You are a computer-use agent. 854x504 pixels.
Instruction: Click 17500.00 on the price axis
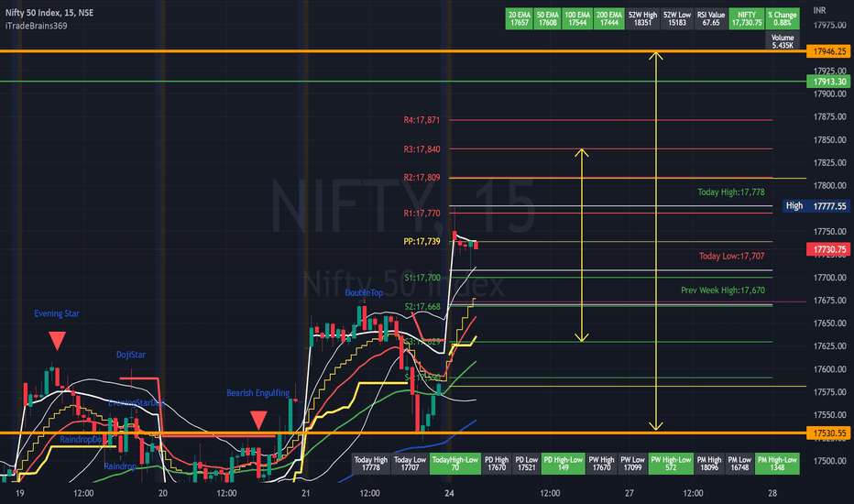pyautogui.click(x=829, y=461)
